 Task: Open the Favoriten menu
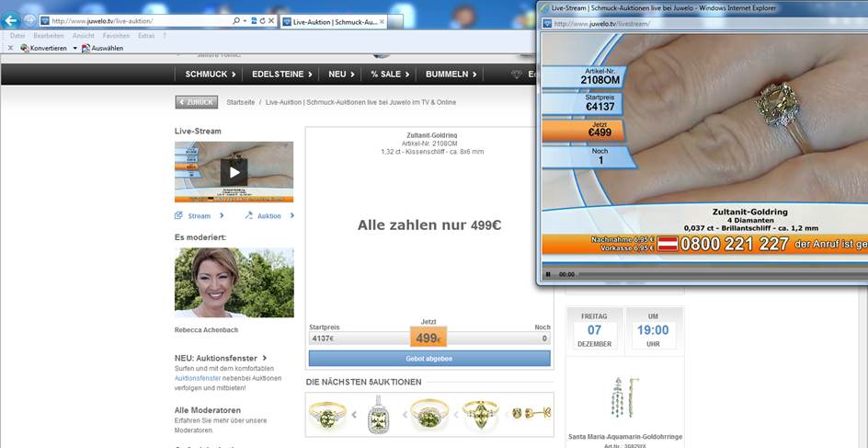click(x=116, y=35)
